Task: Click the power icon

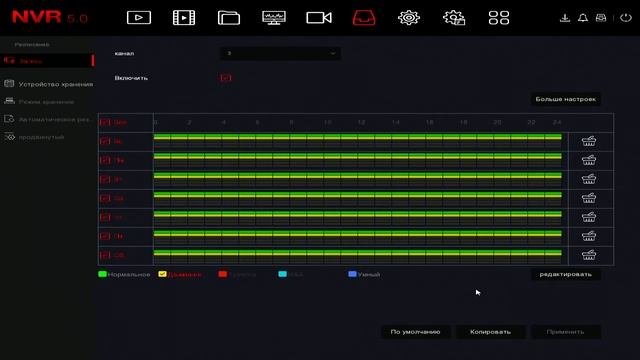Action: tap(626, 18)
